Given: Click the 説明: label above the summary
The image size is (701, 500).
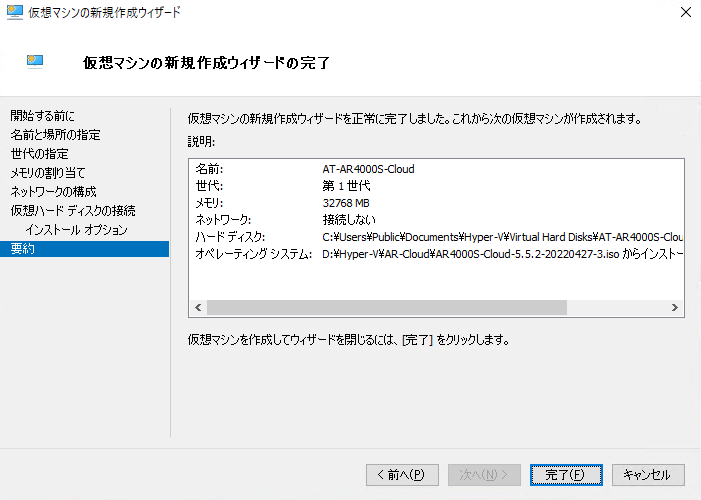Looking at the screenshot, I should coord(201,142).
